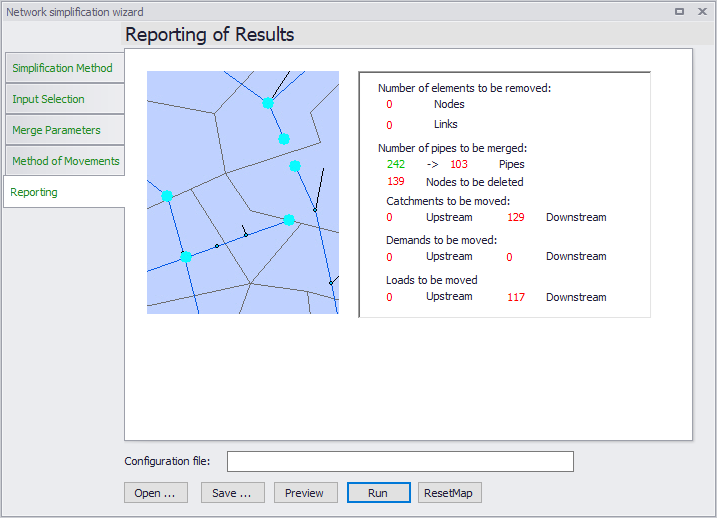Image resolution: width=717 pixels, height=518 pixels.
Task: Click the 'Pipes' label
Action: pyautogui.click(x=511, y=165)
